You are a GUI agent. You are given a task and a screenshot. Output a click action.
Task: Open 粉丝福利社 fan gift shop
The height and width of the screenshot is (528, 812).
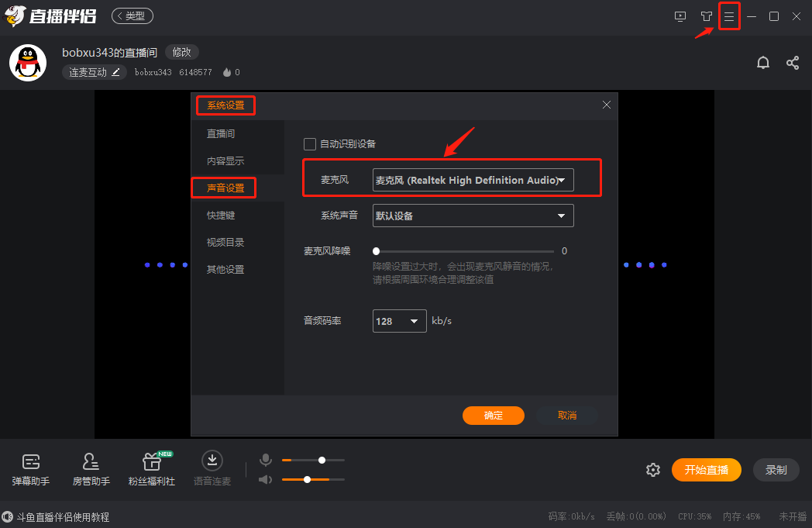point(152,469)
